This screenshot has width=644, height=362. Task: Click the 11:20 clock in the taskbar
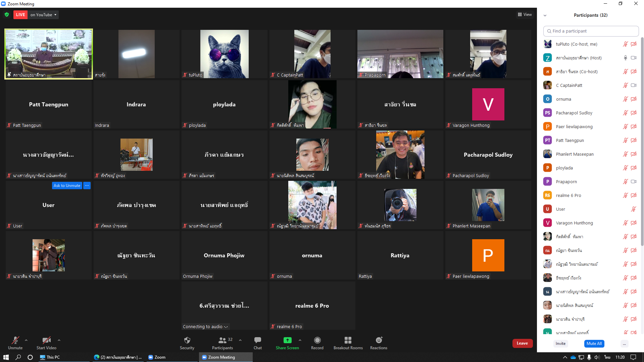point(620,357)
